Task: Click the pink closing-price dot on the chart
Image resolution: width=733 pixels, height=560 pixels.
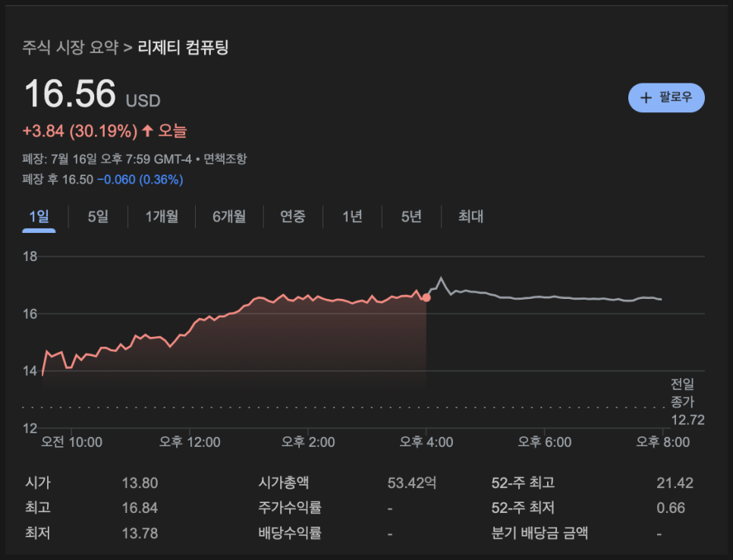Action: 426,297
